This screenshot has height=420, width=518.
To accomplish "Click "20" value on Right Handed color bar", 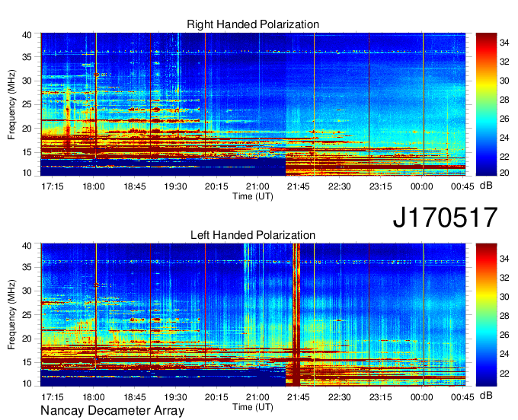I will pos(504,173).
